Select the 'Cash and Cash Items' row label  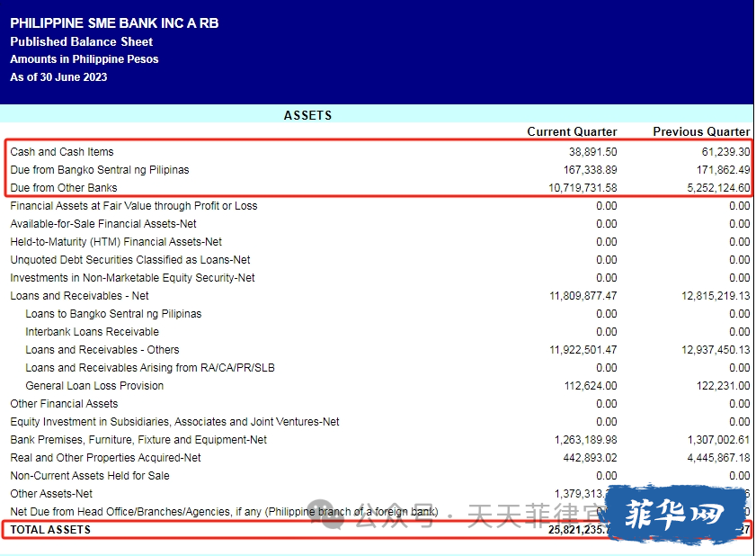[62, 152]
